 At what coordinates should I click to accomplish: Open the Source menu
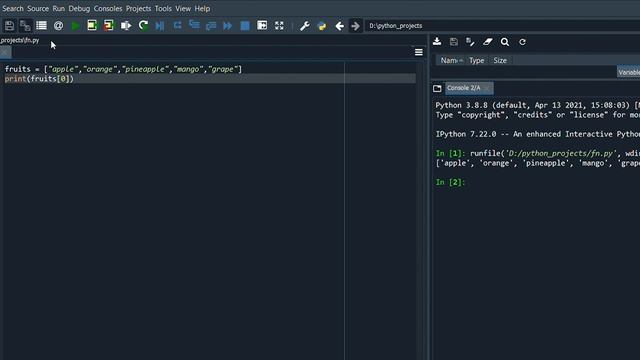(38, 9)
